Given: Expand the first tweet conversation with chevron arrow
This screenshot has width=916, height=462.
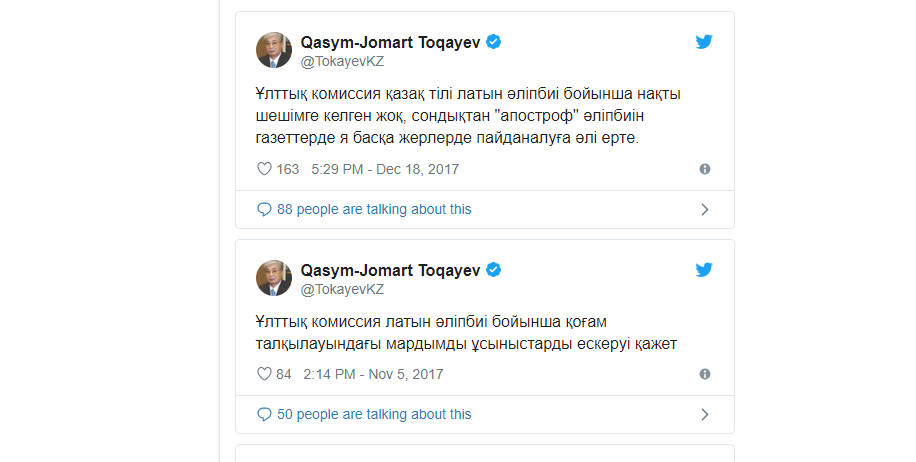Looking at the screenshot, I should (705, 210).
